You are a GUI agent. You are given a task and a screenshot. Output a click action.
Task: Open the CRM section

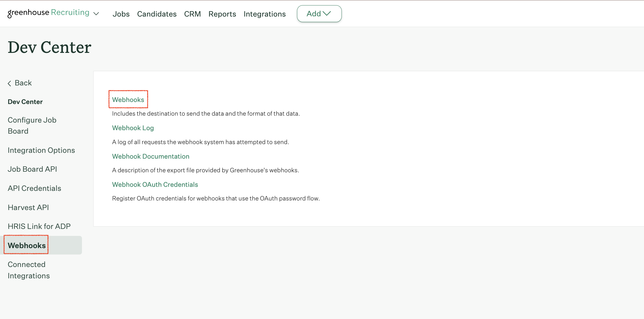tap(192, 14)
